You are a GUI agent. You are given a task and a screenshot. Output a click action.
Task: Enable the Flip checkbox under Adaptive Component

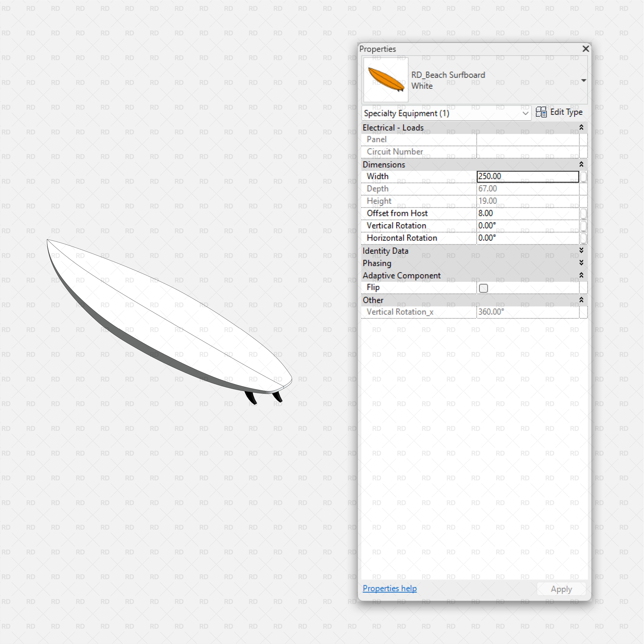(483, 288)
